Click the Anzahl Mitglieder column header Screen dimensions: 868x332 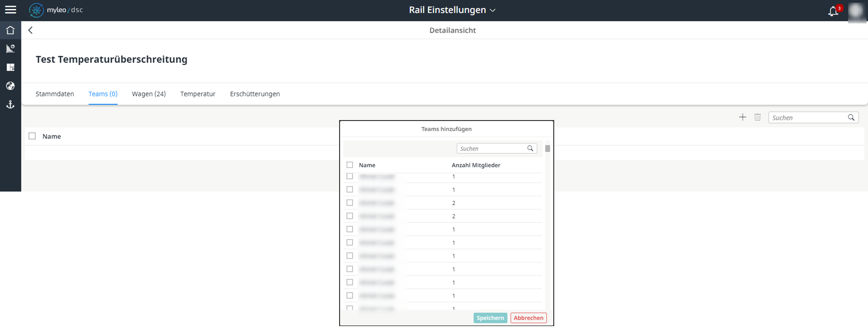[476, 165]
